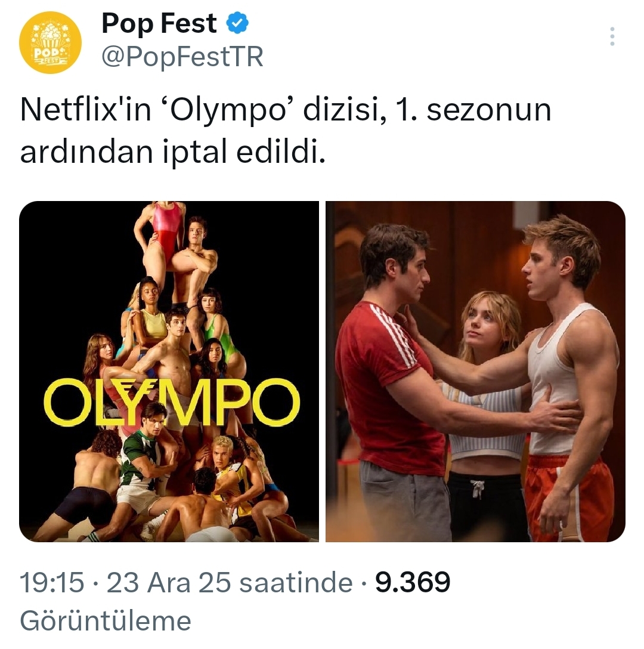Click the blue verified badge

coord(237,23)
